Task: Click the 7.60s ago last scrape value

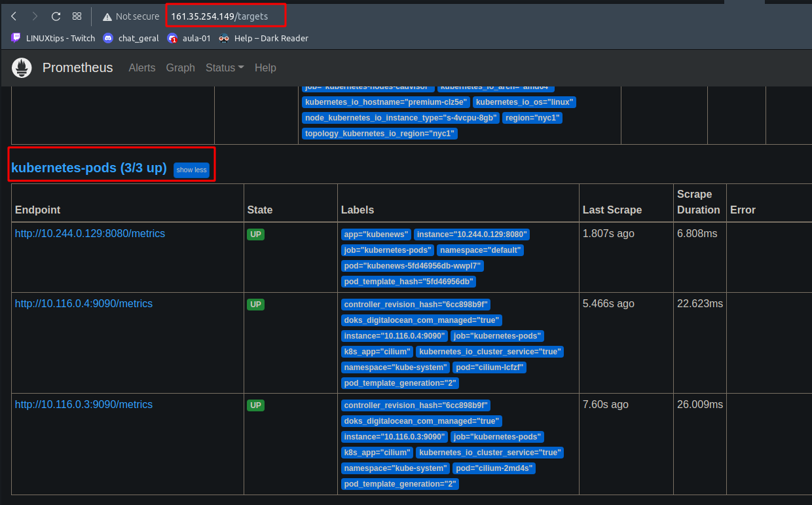Action: tap(606, 405)
